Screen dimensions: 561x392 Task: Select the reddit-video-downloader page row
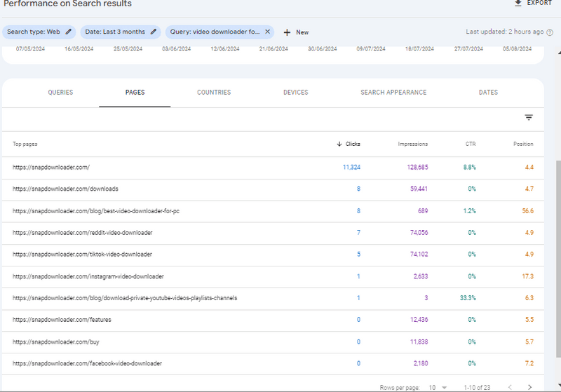point(273,233)
